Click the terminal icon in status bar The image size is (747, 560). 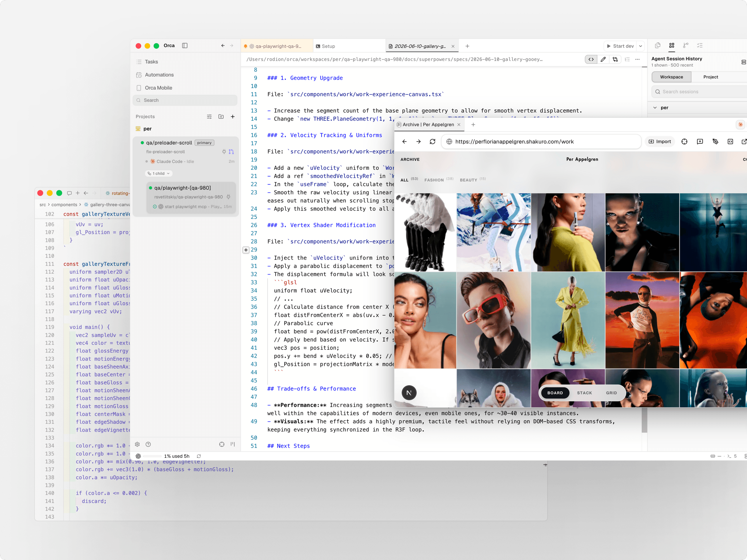click(x=729, y=456)
